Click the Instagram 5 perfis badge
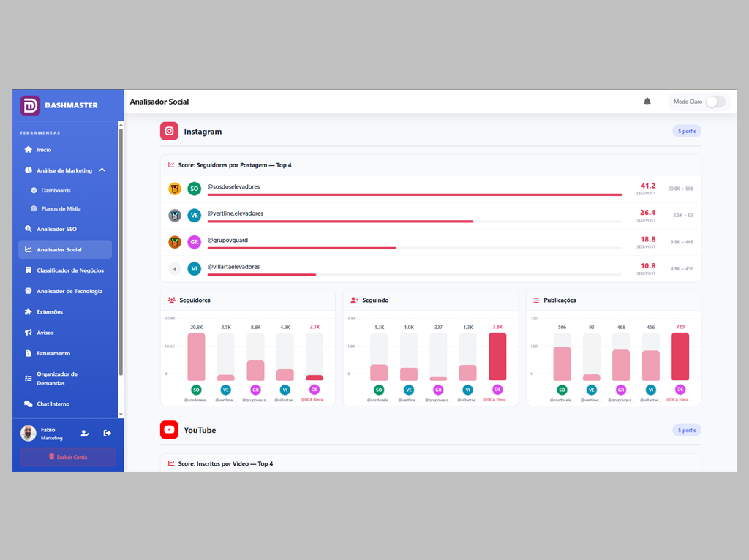This screenshot has height=560, width=749. coord(686,131)
